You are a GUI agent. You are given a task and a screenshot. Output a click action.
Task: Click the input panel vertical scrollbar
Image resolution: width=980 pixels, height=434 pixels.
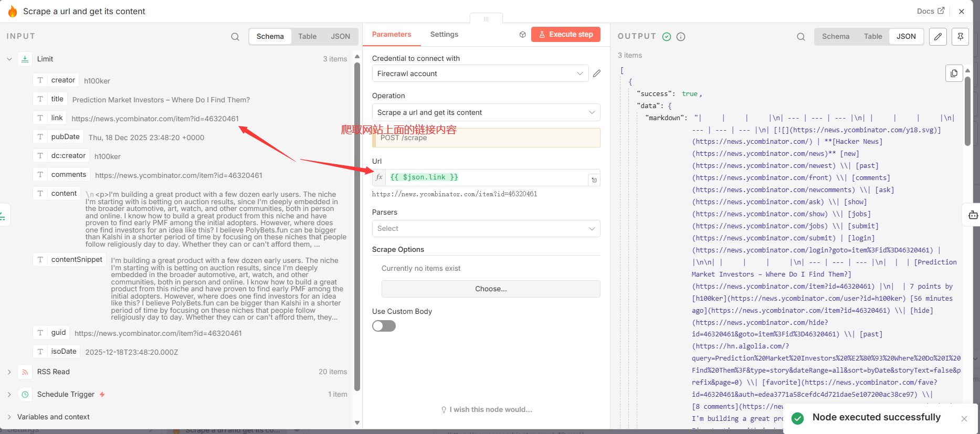coord(357,226)
